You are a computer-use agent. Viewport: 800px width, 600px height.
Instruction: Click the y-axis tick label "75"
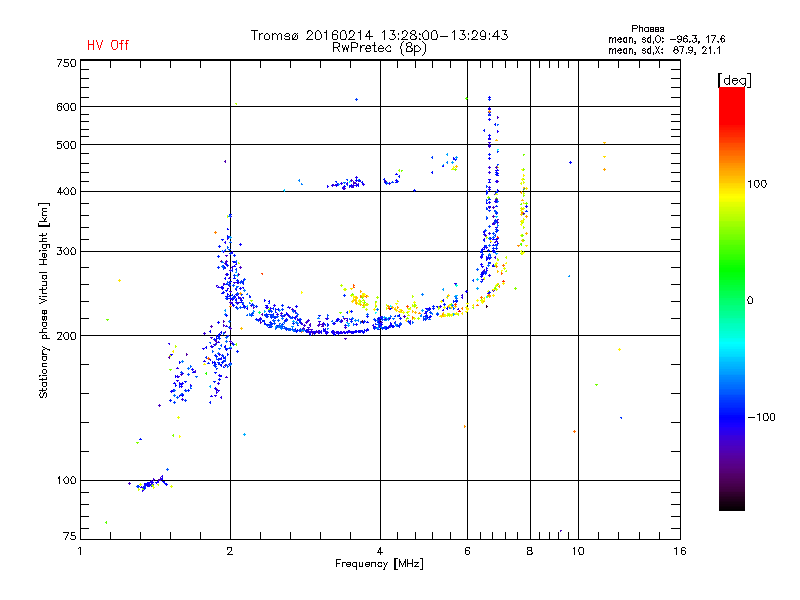(x=70, y=536)
